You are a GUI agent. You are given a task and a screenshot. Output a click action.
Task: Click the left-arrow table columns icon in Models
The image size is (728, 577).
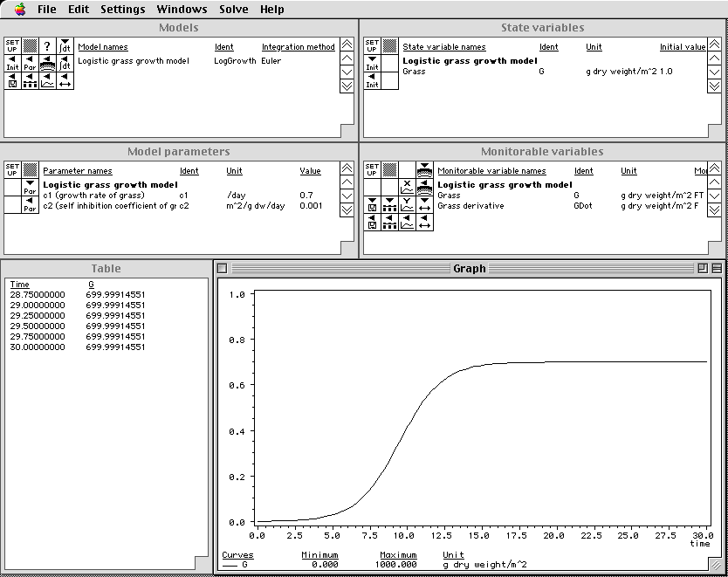pyautogui.click(x=31, y=80)
